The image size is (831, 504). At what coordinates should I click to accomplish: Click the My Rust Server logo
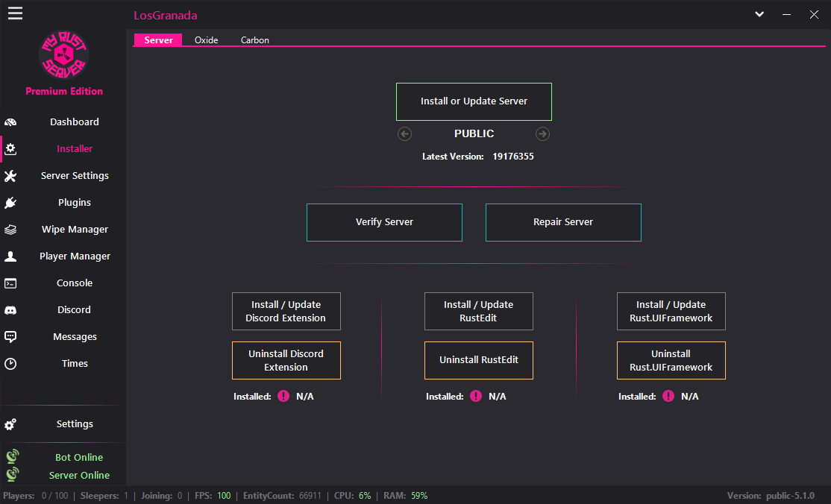(63, 54)
